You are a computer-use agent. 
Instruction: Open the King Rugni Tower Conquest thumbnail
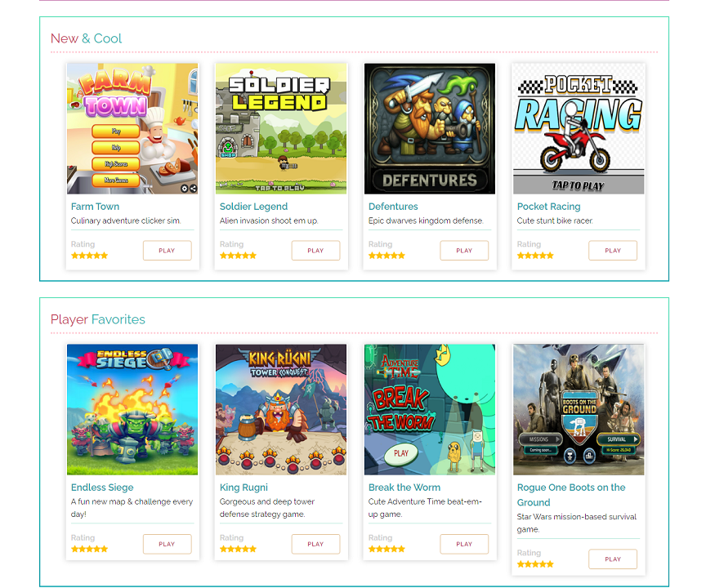(x=281, y=409)
